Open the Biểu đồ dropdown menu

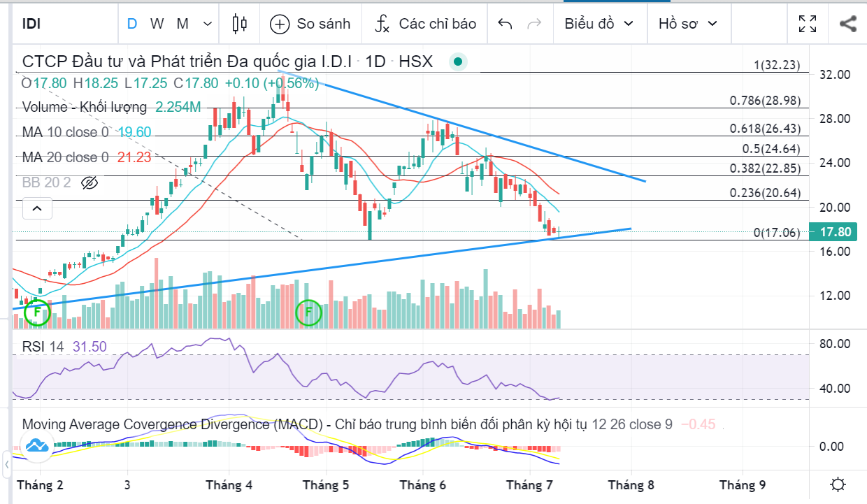tap(599, 24)
